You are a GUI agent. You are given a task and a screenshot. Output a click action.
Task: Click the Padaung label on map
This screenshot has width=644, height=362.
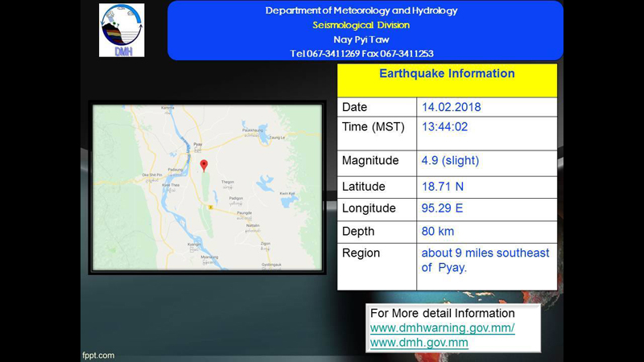point(175,170)
